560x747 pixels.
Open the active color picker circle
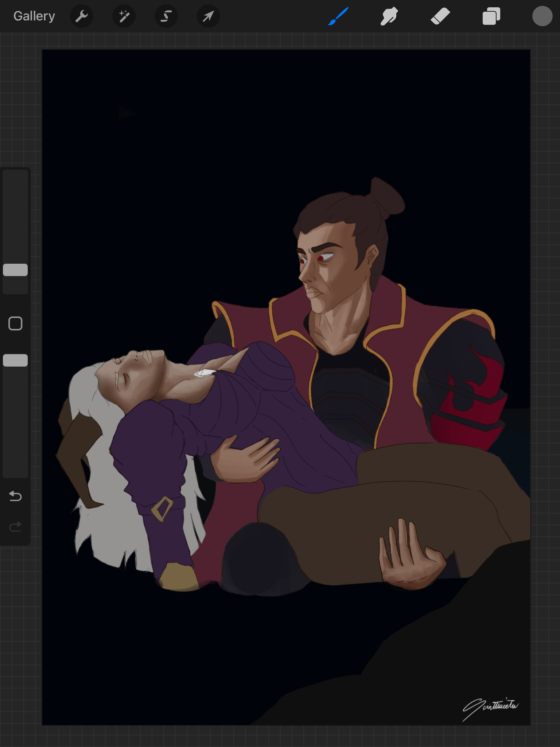coord(542,16)
